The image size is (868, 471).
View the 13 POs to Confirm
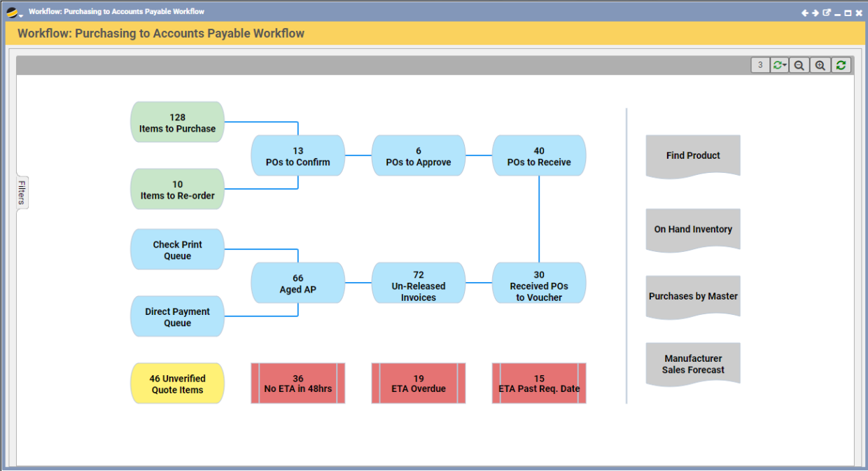point(297,155)
